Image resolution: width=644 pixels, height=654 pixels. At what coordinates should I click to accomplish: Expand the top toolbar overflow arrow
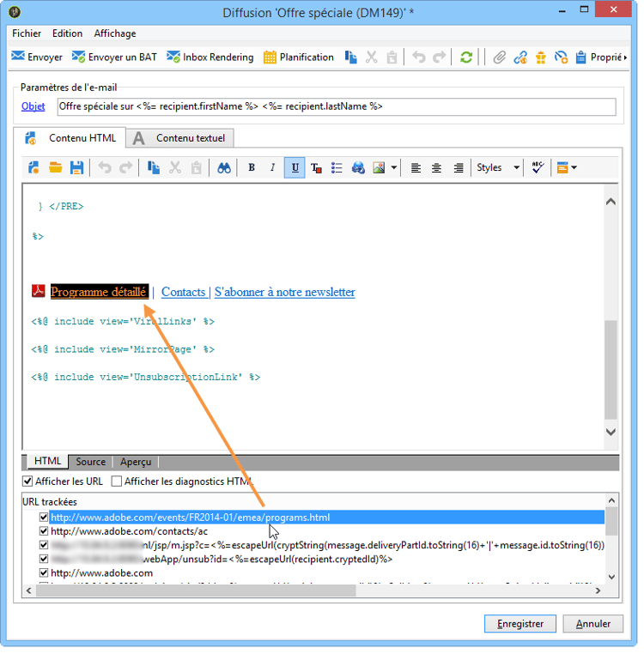(625, 58)
